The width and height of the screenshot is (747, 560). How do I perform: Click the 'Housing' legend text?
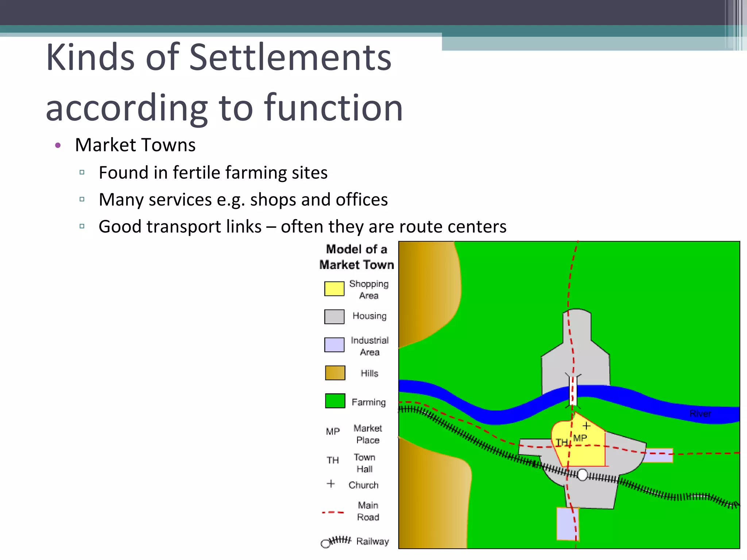(369, 316)
